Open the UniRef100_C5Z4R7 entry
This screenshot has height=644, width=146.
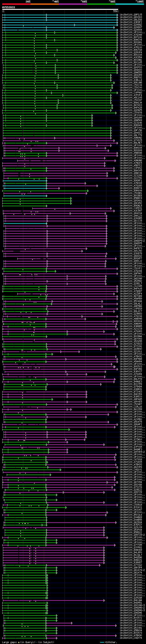(131, 405)
